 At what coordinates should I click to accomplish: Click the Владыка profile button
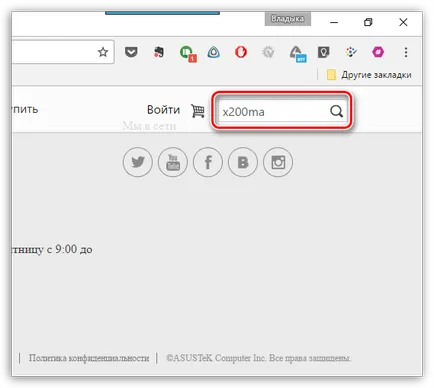coord(288,19)
